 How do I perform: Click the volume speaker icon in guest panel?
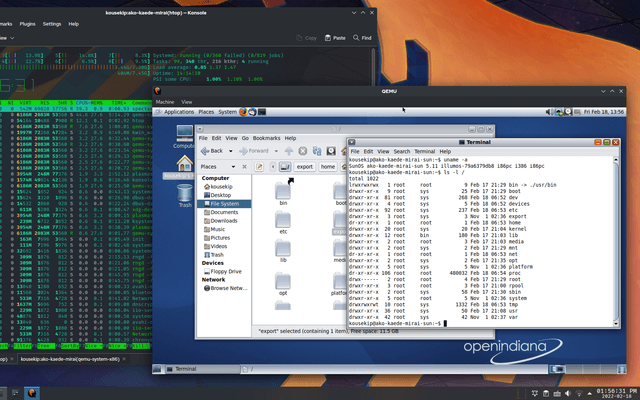(x=549, y=112)
